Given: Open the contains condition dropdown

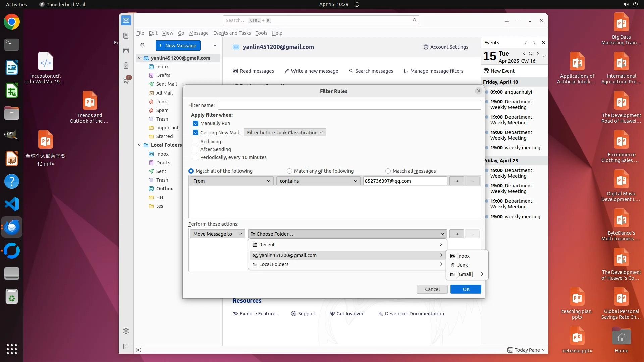Looking at the screenshot, I should click(x=318, y=181).
